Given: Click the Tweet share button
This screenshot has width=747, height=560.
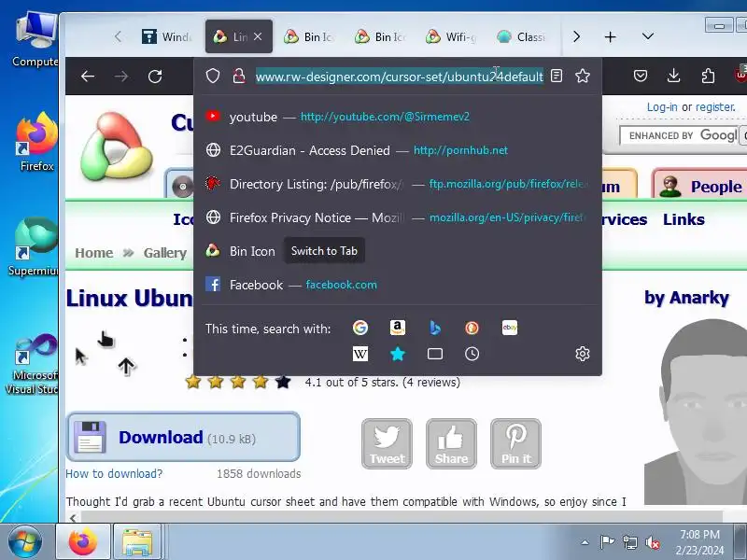Looking at the screenshot, I should [387, 444].
